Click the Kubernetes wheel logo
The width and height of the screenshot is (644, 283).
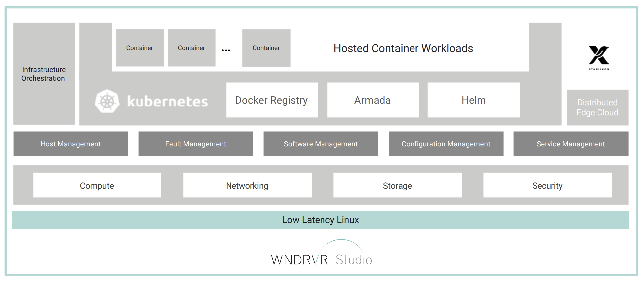coord(107,101)
